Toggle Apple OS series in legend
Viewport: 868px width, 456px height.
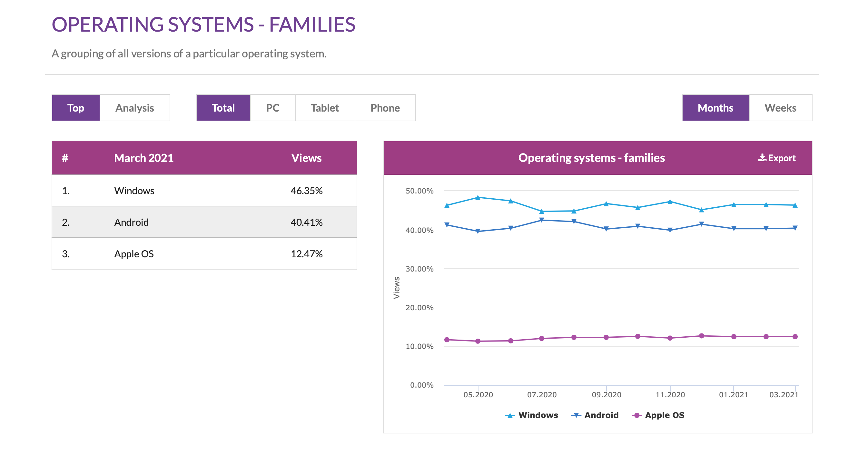pyautogui.click(x=664, y=415)
